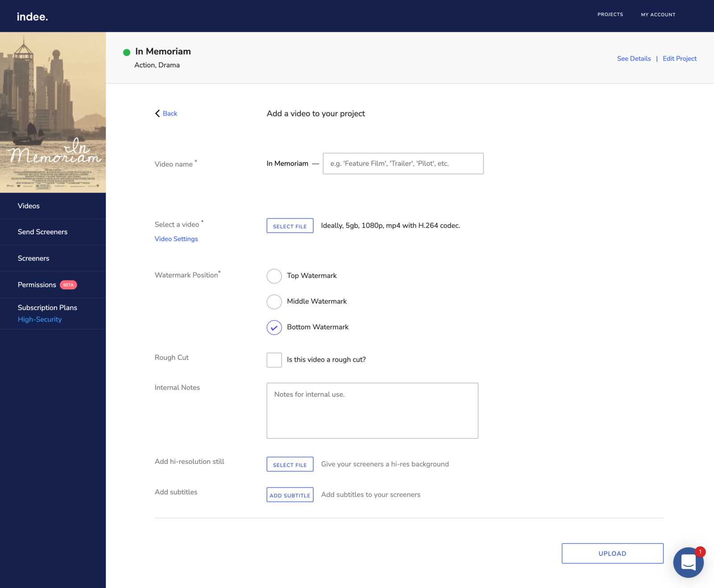Image resolution: width=714 pixels, height=588 pixels.
Task: Click the back chevron arrow
Action: pos(158,113)
